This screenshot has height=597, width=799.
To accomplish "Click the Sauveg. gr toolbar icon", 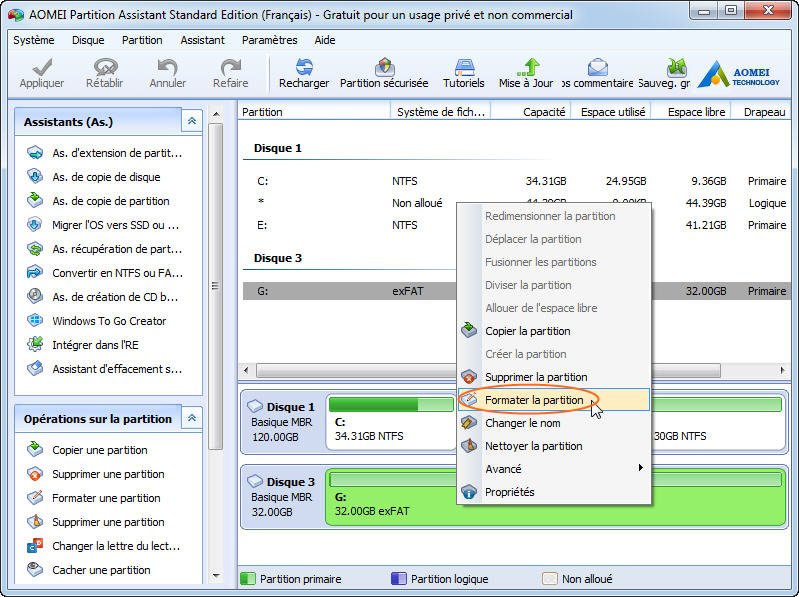I will click(664, 73).
